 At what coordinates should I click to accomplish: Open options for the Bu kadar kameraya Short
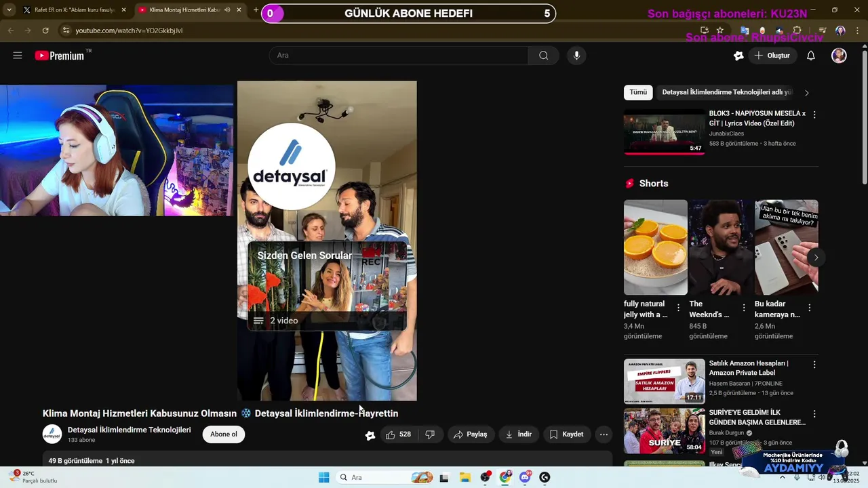[809, 308]
